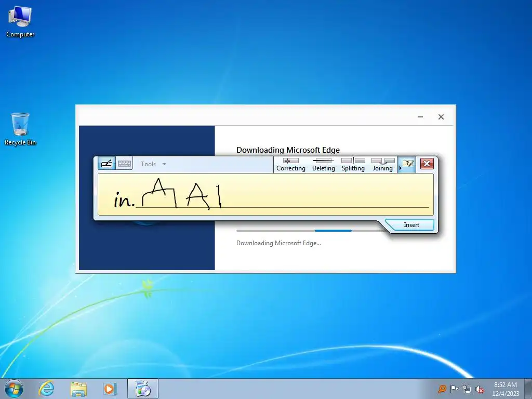This screenshot has width=532, height=399.
Task: Click inside the handwriting writing area
Action: point(265,194)
